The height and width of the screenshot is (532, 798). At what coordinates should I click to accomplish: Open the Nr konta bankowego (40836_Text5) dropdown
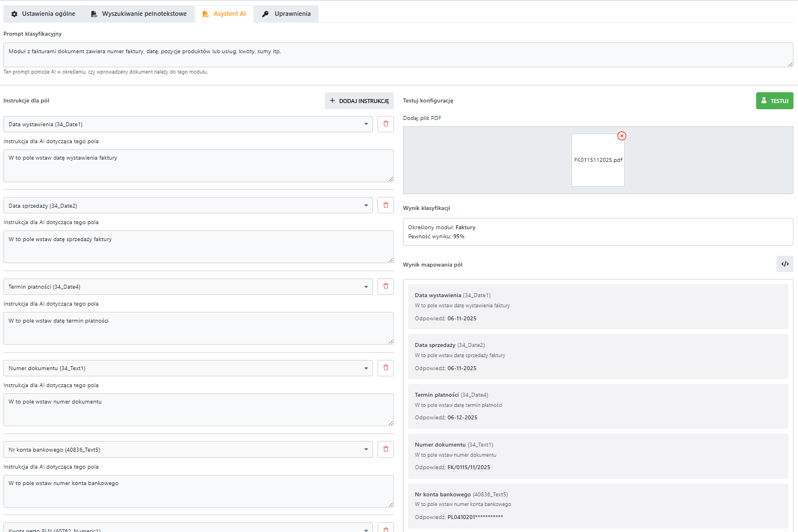point(188,449)
